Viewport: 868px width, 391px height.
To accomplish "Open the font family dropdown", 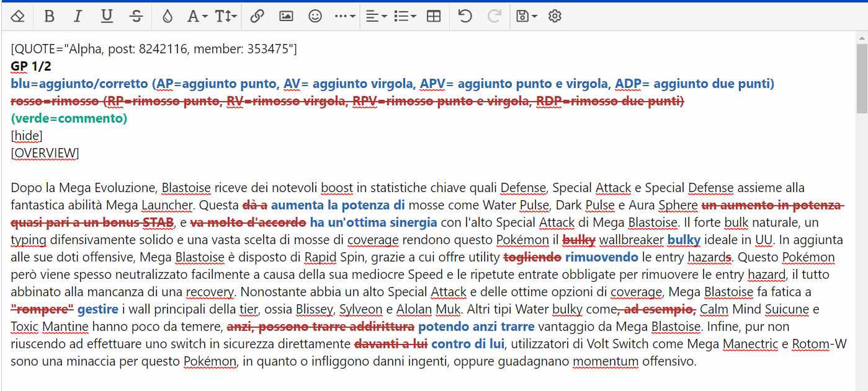I will coord(197,17).
